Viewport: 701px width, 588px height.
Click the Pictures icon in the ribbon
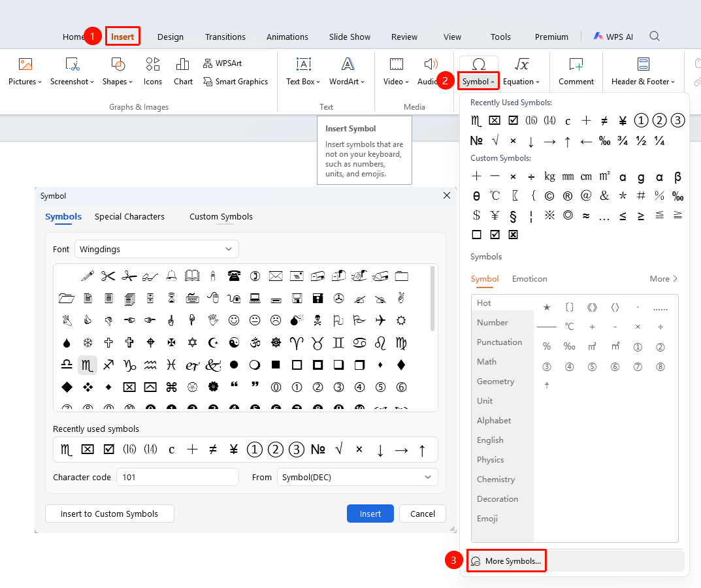point(25,65)
